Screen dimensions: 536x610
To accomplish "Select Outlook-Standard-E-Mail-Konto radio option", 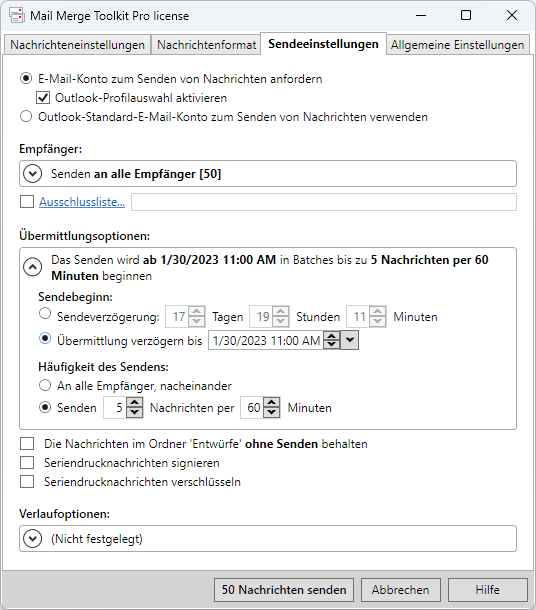I will coord(26,116).
